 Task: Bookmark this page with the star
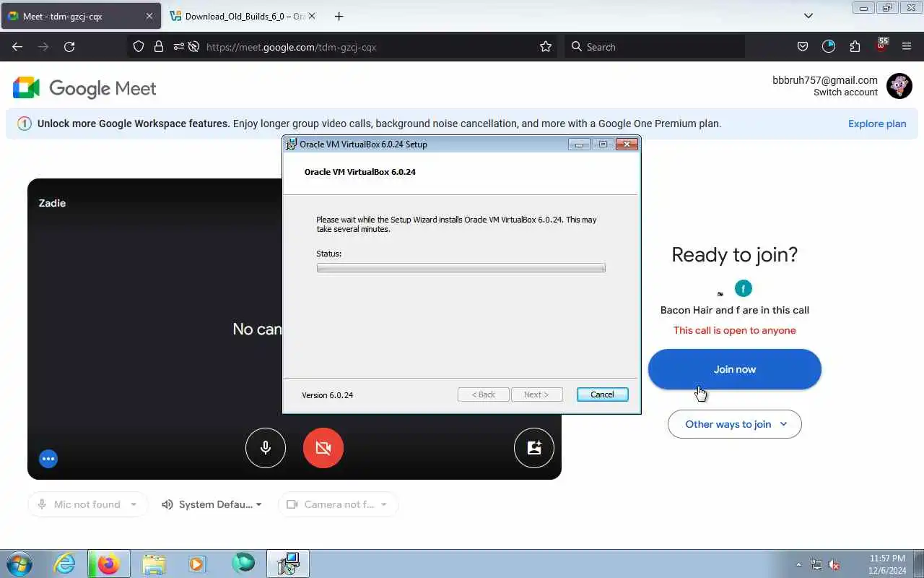[x=546, y=47]
